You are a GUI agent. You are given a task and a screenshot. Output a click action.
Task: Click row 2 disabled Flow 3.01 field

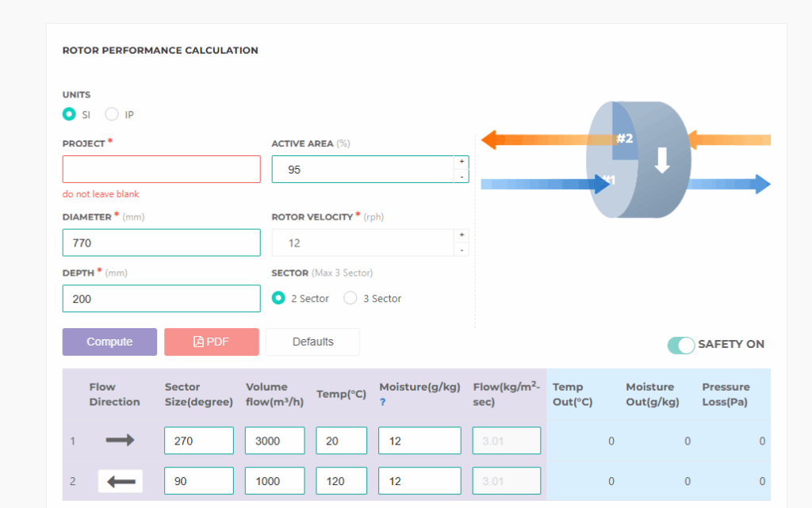tap(507, 481)
